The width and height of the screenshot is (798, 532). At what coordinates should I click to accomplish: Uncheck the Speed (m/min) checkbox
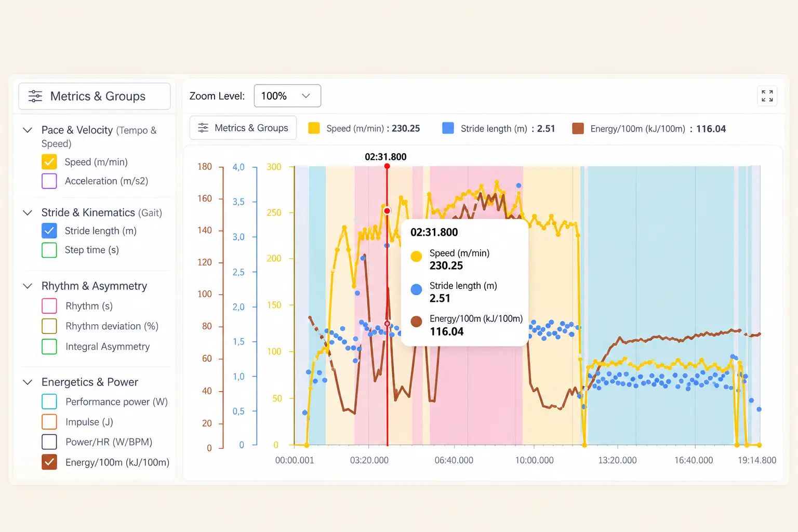click(x=49, y=162)
